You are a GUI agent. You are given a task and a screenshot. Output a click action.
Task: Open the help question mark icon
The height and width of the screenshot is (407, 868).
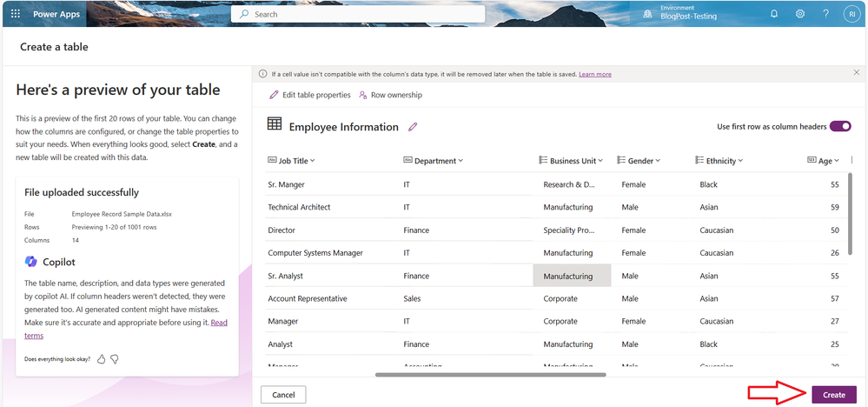coord(826,15)
